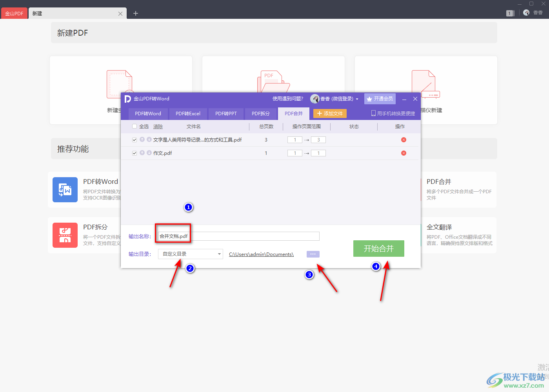Click start page field of 文字是人类用符号记录 file
Viewport: 549px width, 392px height.
click(x=295, y=140)
